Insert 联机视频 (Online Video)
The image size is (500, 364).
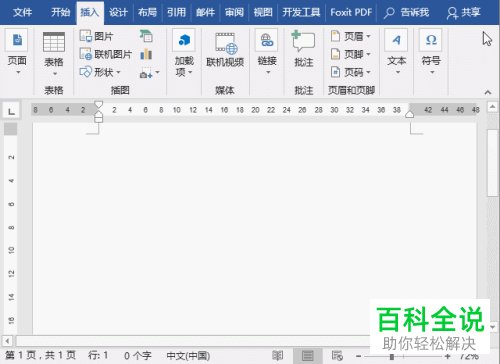click(x=225, y=50)
